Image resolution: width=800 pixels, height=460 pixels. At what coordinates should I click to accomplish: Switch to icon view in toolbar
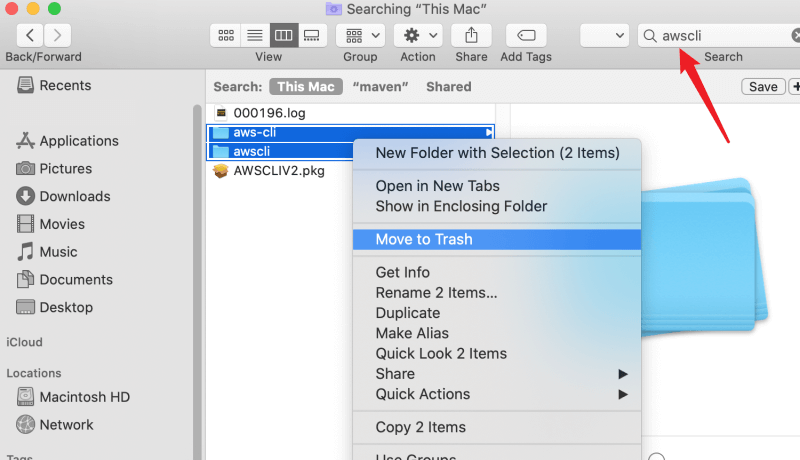tap(226, 35)
